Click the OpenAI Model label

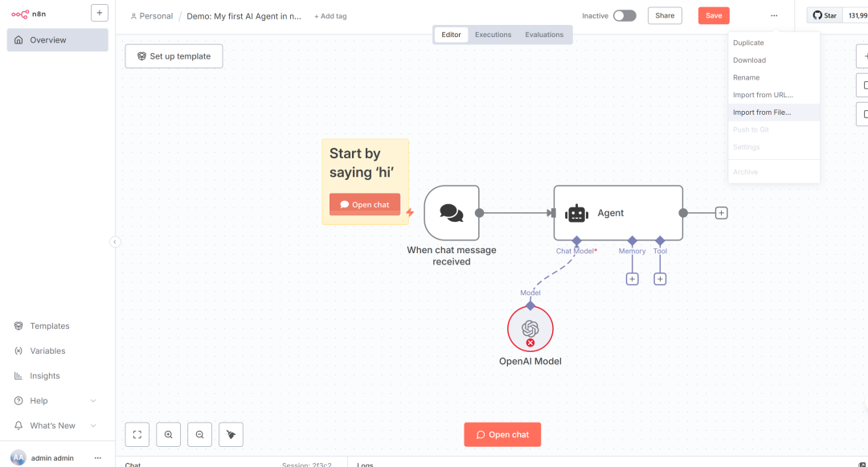(x=530, y=362)
